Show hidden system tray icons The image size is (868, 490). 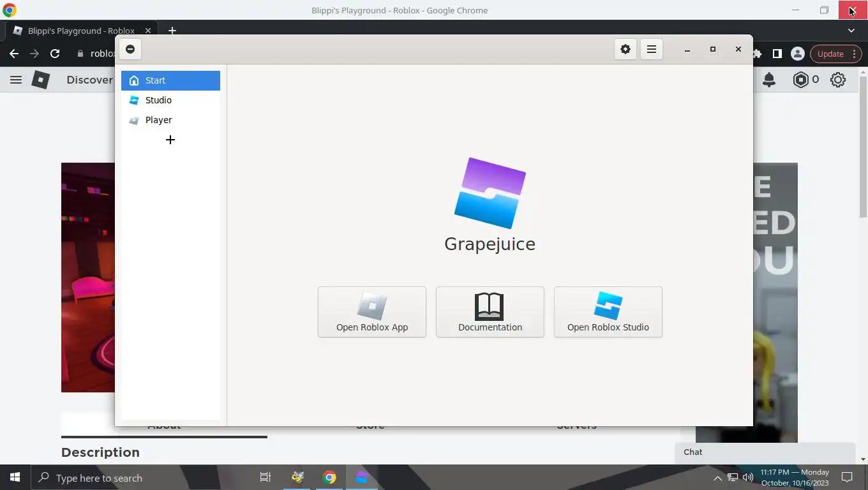coord(717,478)
